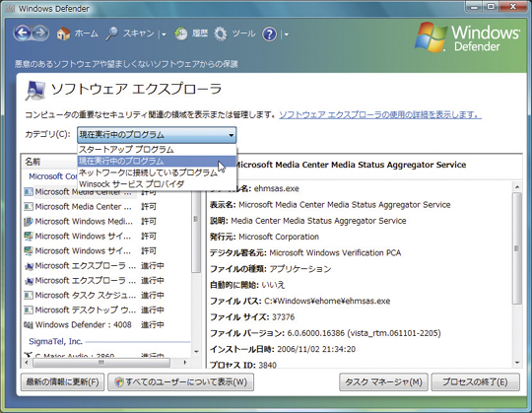This screenshot has width=532, height=413.
Task: Click the list's scroll left arrow
Action: (x=27, y=363)
